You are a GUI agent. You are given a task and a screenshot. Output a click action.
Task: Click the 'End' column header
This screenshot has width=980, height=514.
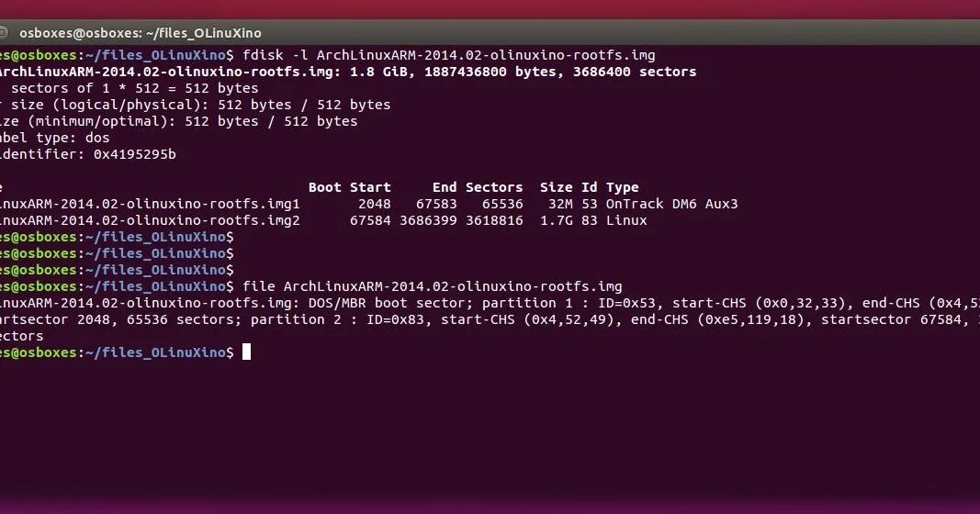[445, 187]
